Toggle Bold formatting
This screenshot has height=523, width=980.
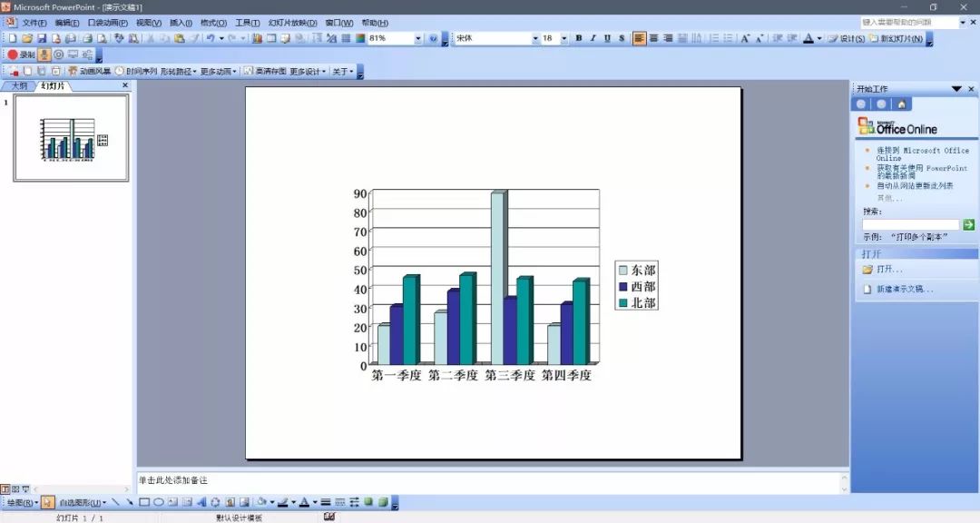click(579, 38)
